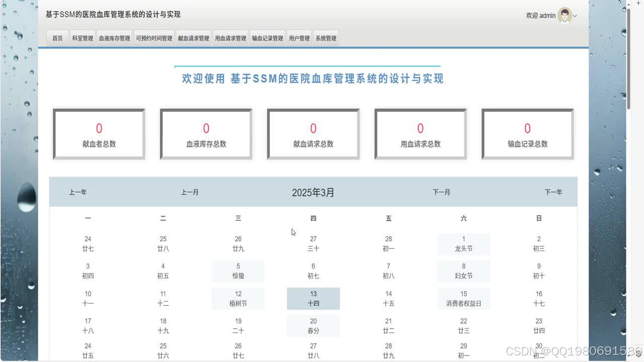Open the 可预约时间管理 section

pyautogui.click(x=153, y=38)
